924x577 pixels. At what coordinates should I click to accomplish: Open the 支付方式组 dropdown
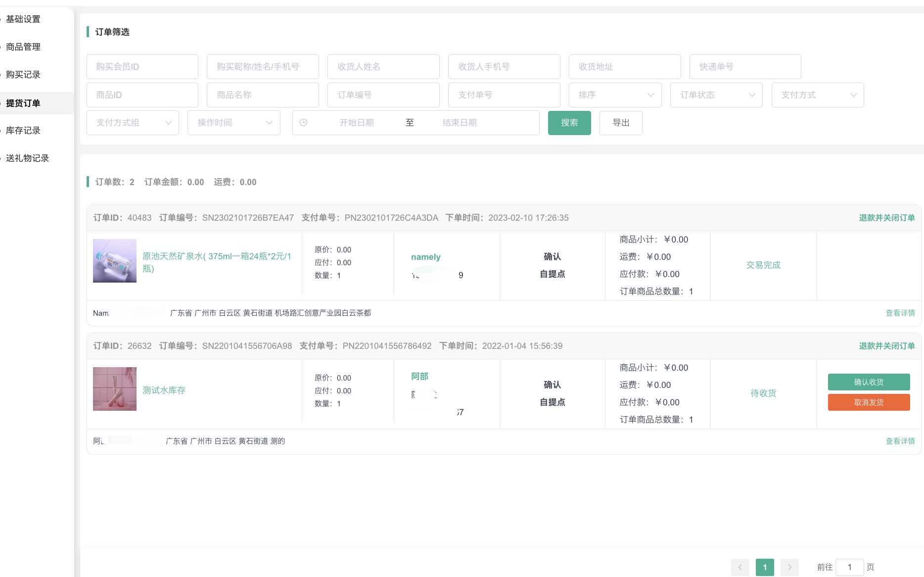pos(133,123)
